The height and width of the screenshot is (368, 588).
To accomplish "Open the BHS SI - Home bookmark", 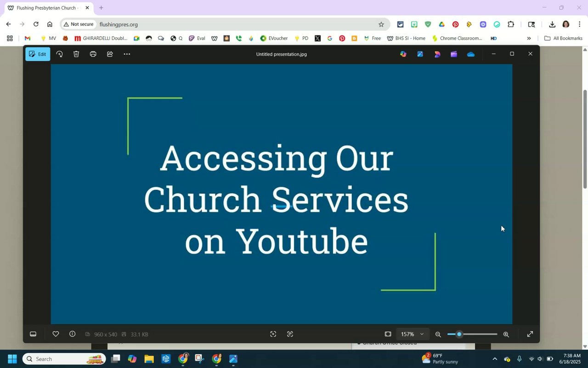I will tap(406, 38).
